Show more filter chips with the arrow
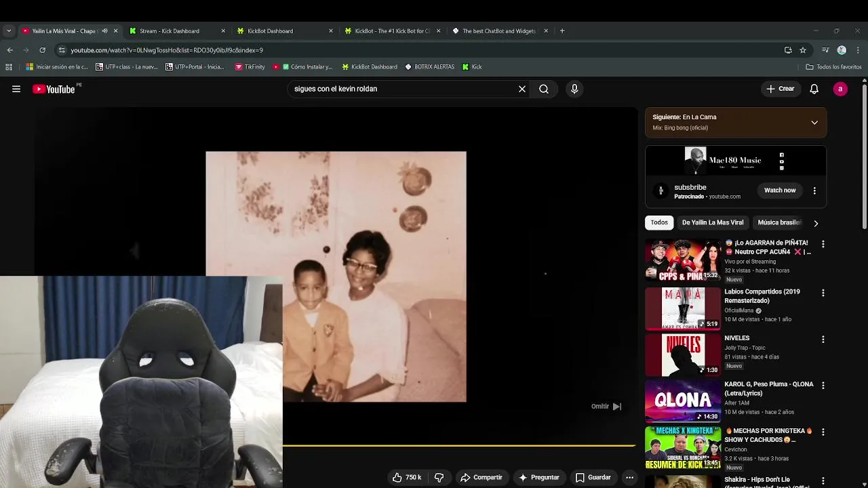This screenshot has height=488, width=868. (816, 223)
